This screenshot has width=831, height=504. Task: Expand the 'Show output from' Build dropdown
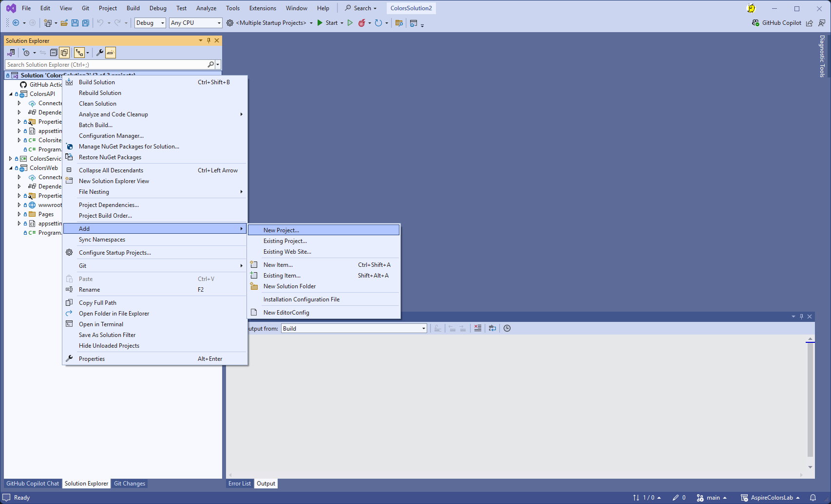coord(354,328)
